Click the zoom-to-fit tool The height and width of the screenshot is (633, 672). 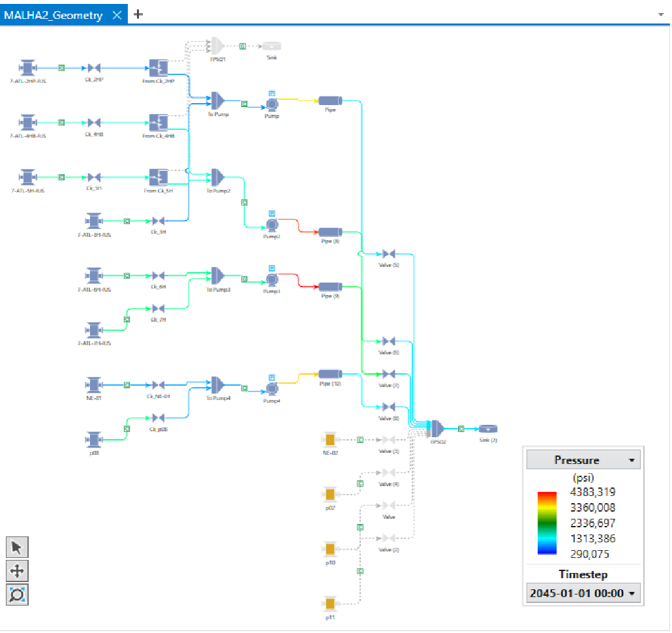[x=17, y=594]
